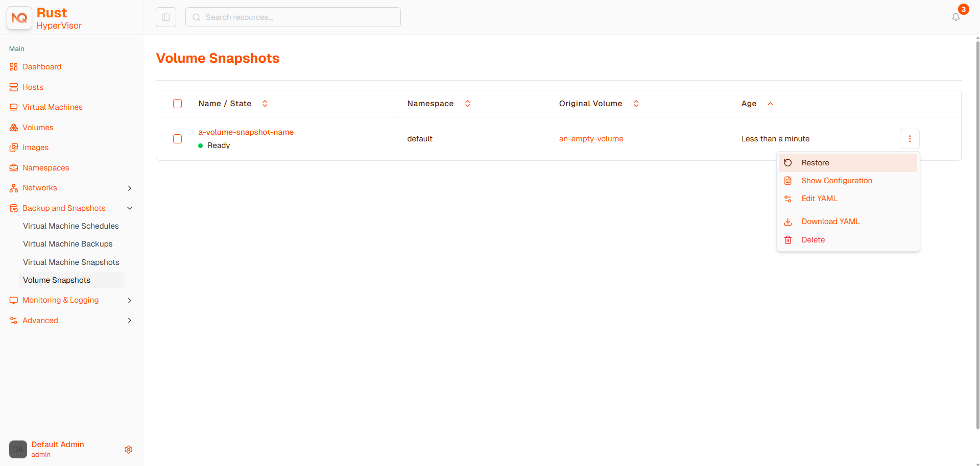Click the Show Configuration document icon
Image resolution: width=980 pixels, height=466 pixels.
click(x=788, y=181)
